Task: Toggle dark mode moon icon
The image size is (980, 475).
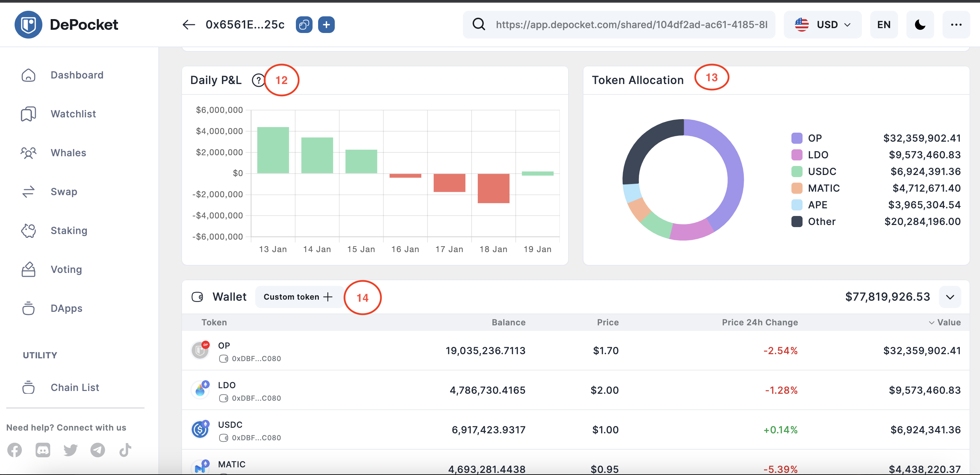Action: point(920,25)
